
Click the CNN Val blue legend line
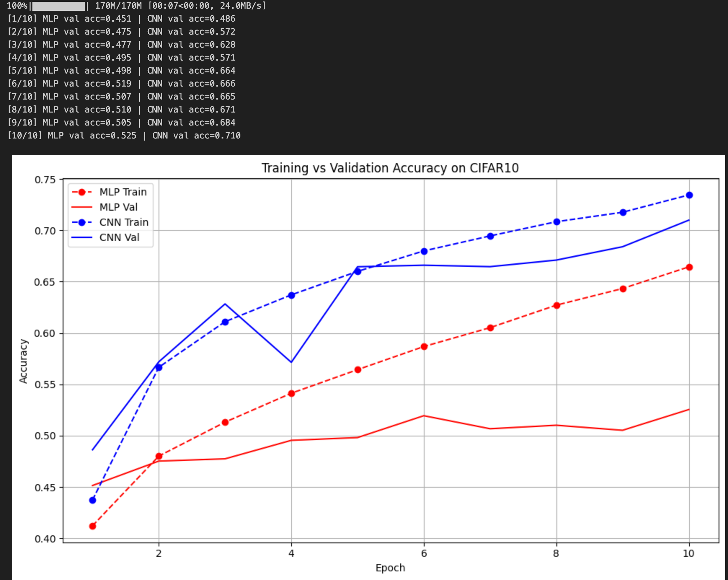pyautogui.click(x=82, y=238)
